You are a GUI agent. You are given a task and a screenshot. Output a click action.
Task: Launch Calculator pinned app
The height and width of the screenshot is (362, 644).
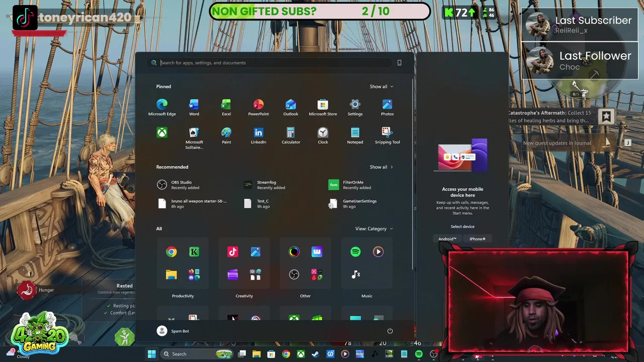tap(290, 136)
